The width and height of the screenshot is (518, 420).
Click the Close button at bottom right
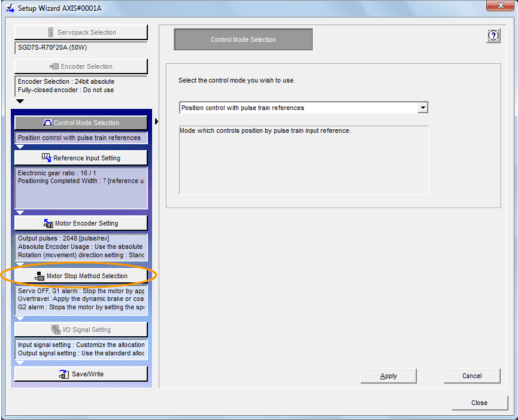pos(479,403)
